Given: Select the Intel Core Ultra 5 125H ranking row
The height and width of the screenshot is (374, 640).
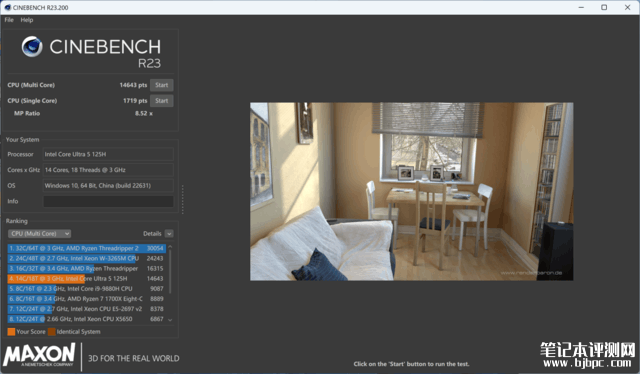Looking at the screenshot, I should (x=87, y=278).
